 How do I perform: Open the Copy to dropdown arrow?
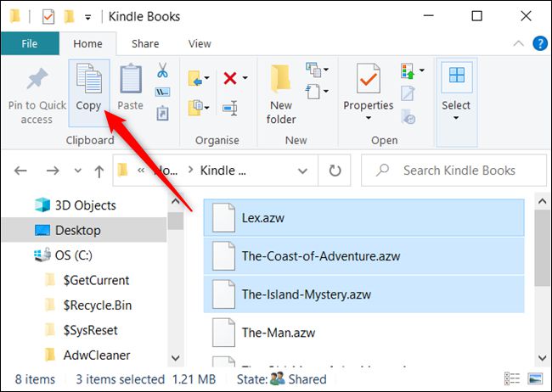pos(207,108)
